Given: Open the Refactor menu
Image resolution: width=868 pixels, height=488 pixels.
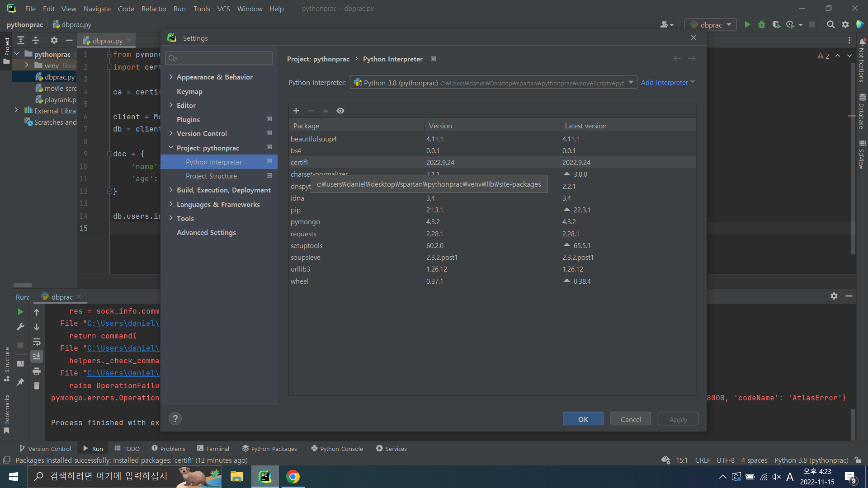Looking at the screenshot, I should click(154, 9).
